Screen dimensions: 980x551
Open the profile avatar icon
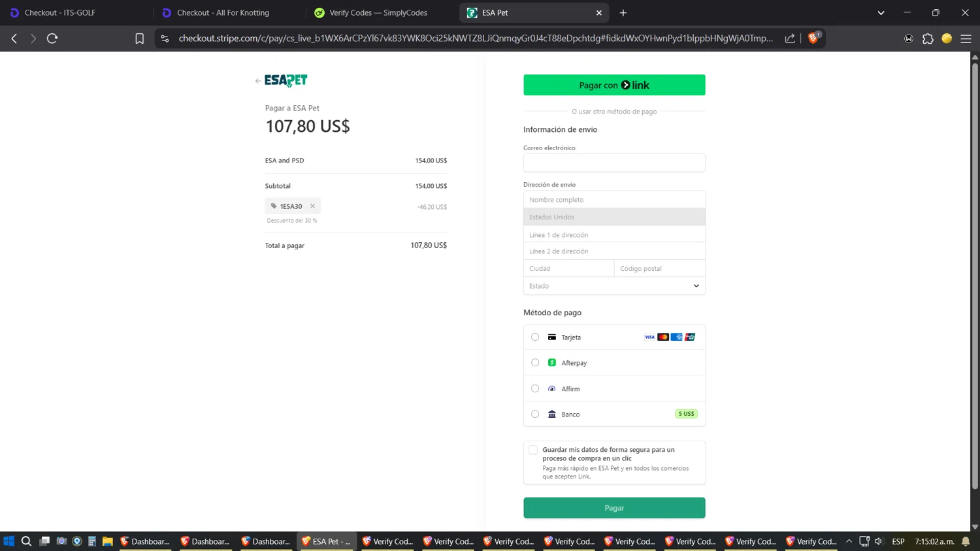pyautogui.click(x=947, y=39)
